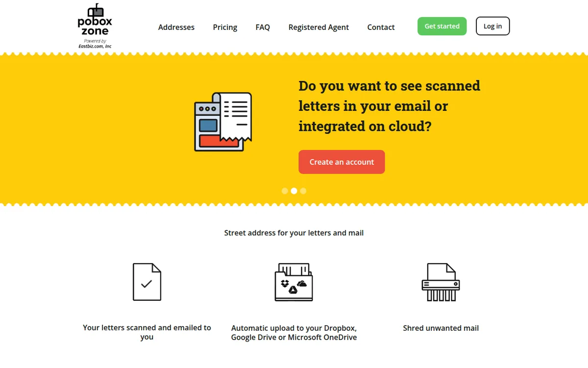Select the active middle carousel dot
The width and height of the screenshot is (588, 368).
[294, 191]
